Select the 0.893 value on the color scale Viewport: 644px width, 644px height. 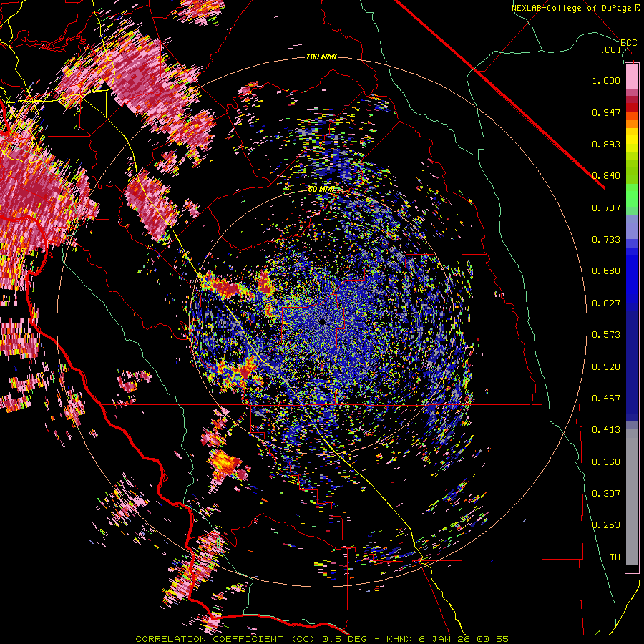pyautogui.click(x=606, y=144)
